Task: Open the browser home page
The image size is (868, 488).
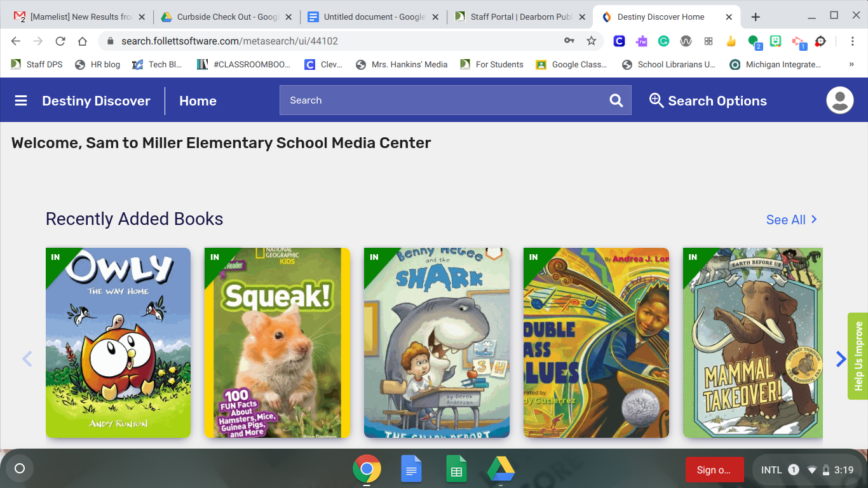Action: [x=82, y=41]
